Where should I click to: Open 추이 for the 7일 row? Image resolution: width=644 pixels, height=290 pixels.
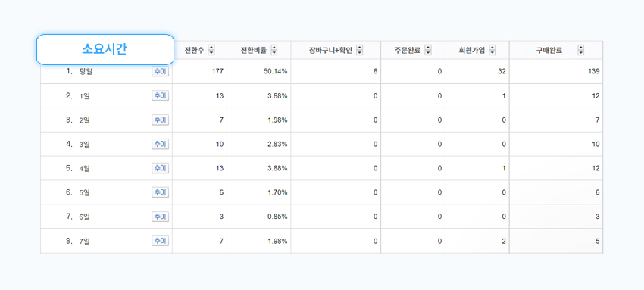tap(160, 241)
